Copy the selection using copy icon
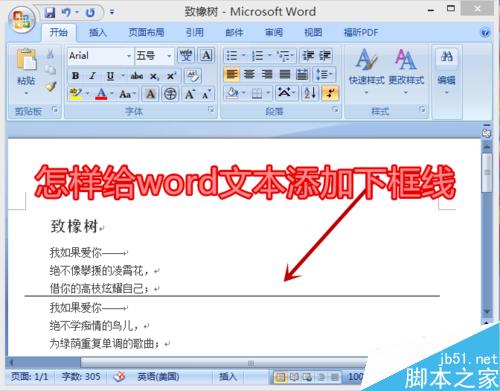 tap(50, 70)
